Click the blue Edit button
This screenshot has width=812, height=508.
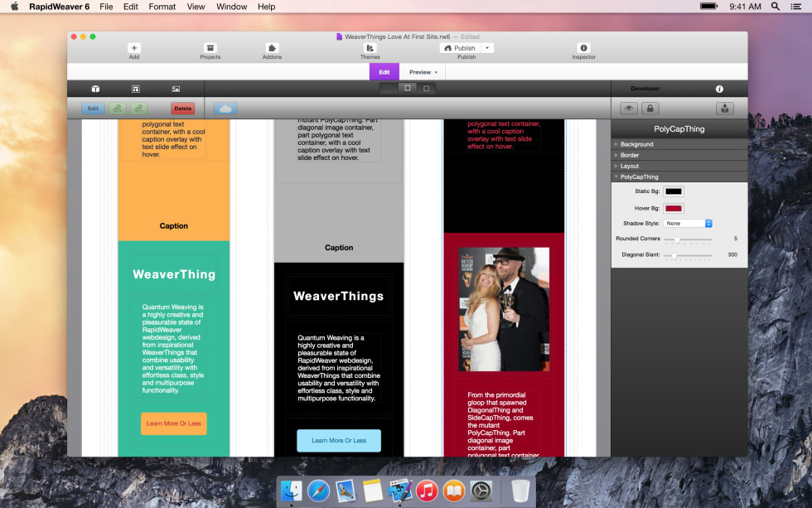pyautogui.click(x=93, y=109)
